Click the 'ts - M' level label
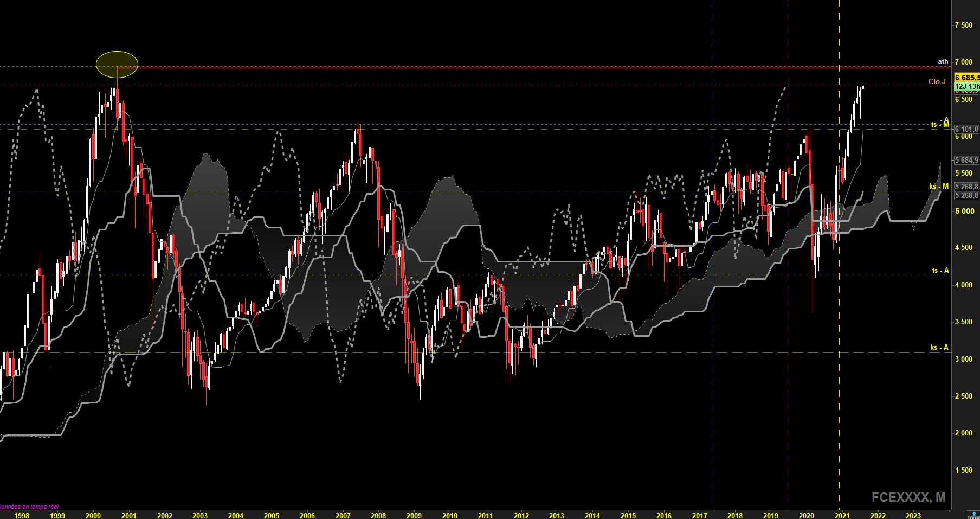Screen dimensions: 980x519 [x=940, y=125]
